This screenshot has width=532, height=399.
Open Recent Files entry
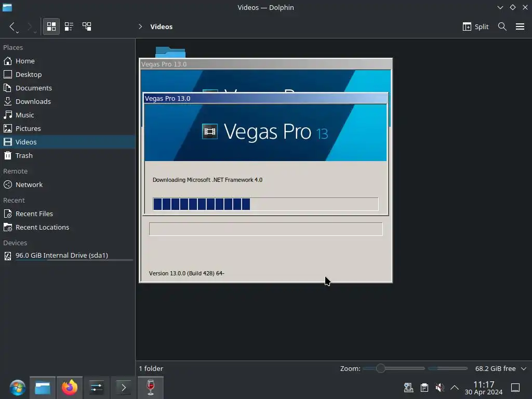click(68, 214)
